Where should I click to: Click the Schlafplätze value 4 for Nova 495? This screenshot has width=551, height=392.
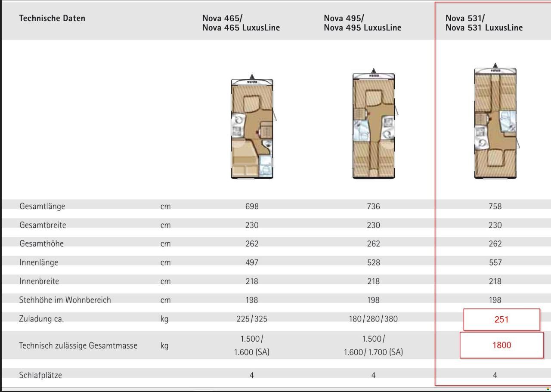click(x=373, y=376)
